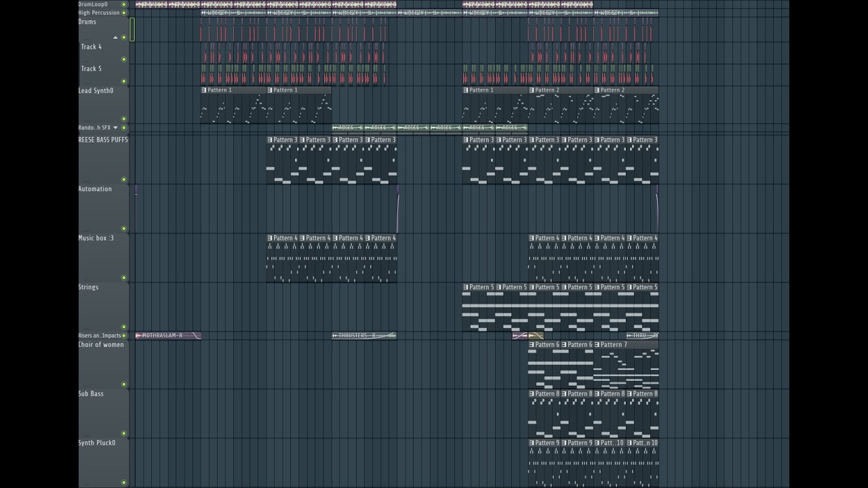
Task: Click the green selection box on Drums track
Action: coord(132,30)
